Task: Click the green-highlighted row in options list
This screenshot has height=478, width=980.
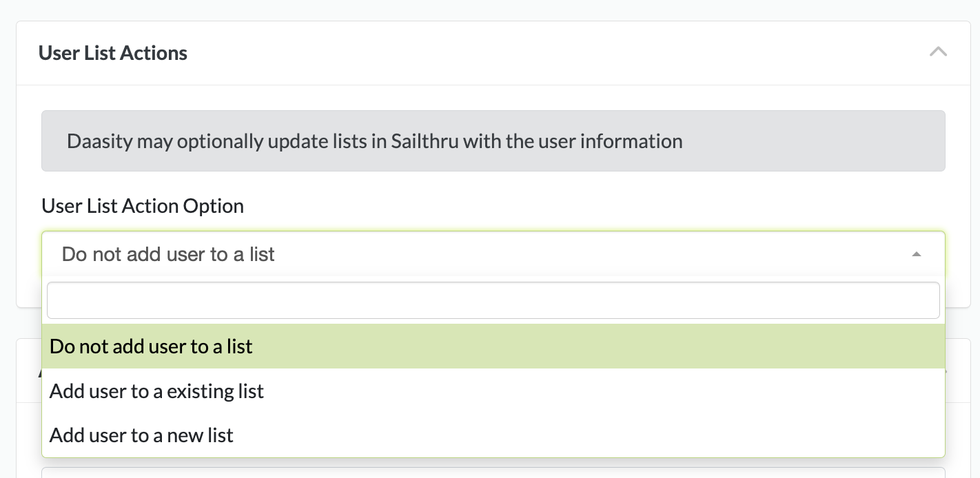Action: [493, 346]
